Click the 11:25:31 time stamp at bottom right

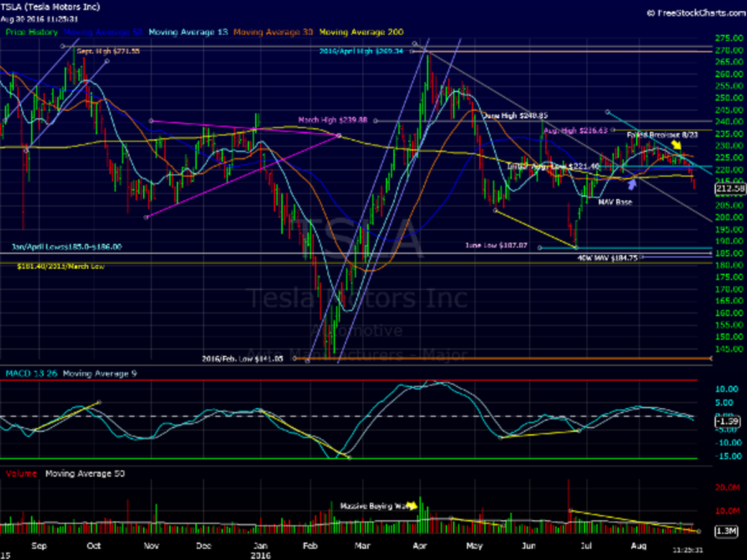(x=688, y=550)
